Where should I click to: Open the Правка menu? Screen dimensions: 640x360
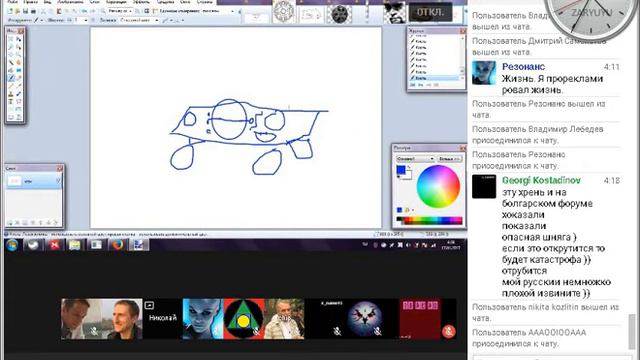tap(30, 2)
